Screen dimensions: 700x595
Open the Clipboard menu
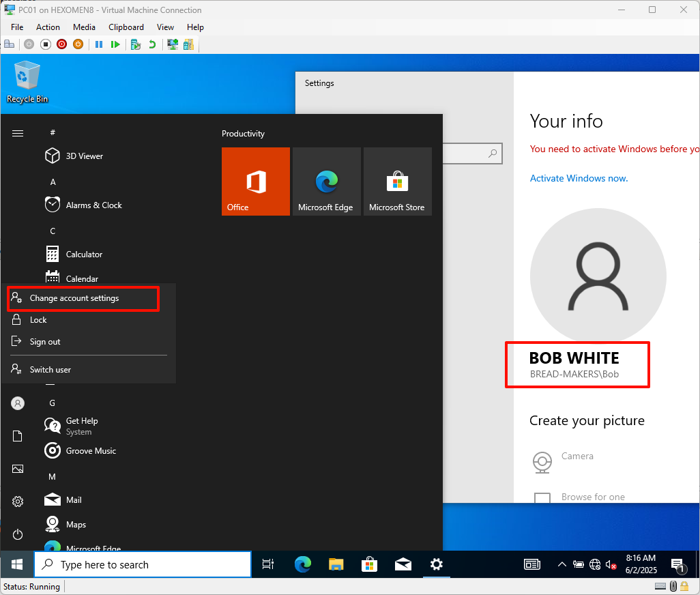click(126, 27)
